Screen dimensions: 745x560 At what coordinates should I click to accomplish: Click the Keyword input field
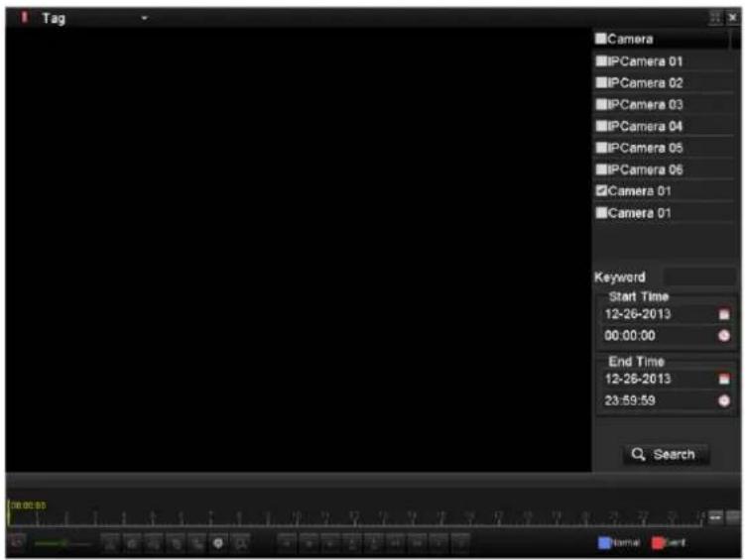tap(699, 277)
